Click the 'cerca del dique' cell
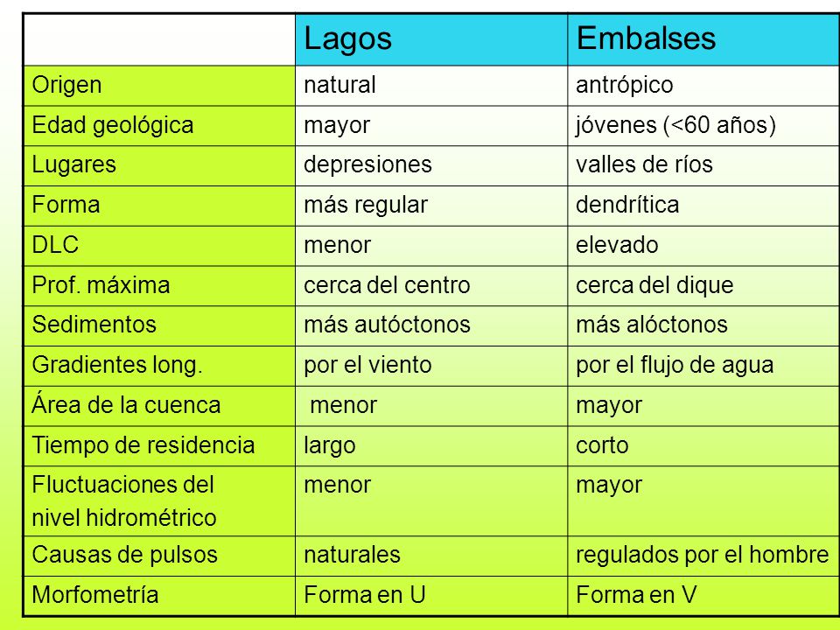This screenshot has width=840, height=630. coord(703,286)
